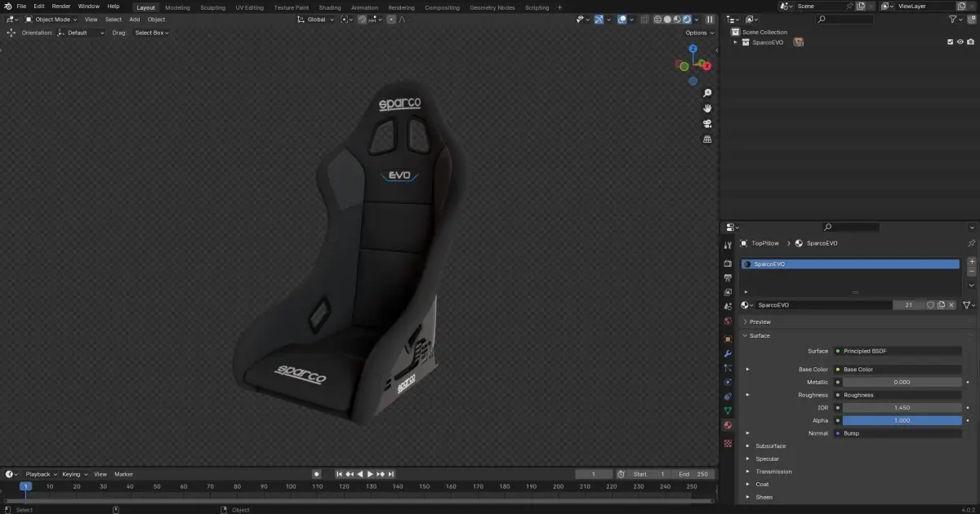This screenshot has height=514, width=980.
Task: Switch to solid viewport shading
Action: (x=667, y=19)
